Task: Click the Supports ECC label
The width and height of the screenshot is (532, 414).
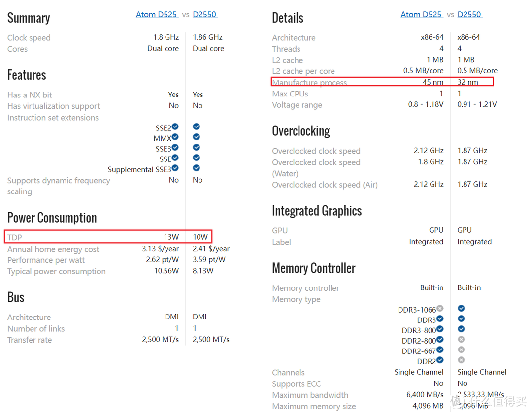Action: 297,384
